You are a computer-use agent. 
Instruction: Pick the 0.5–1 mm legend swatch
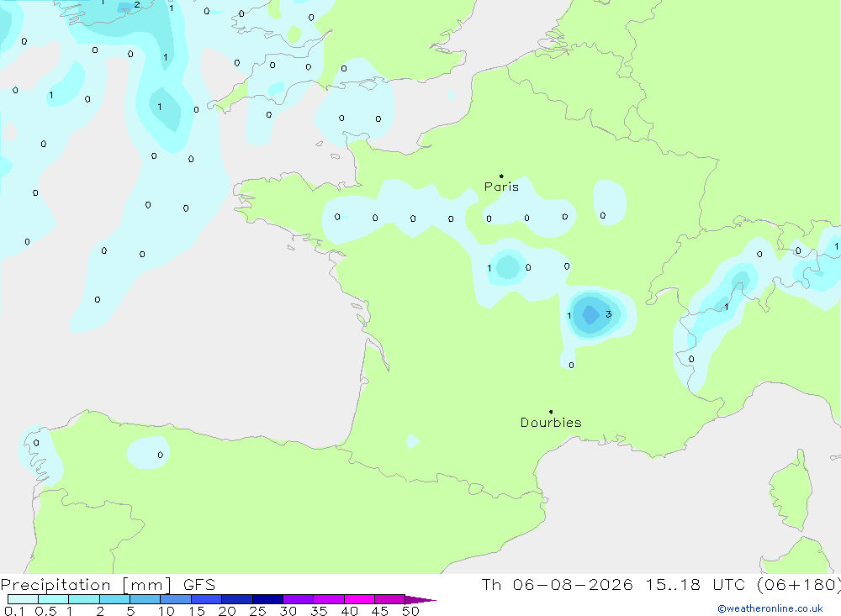pyautogui.click(x=54, y=599)
